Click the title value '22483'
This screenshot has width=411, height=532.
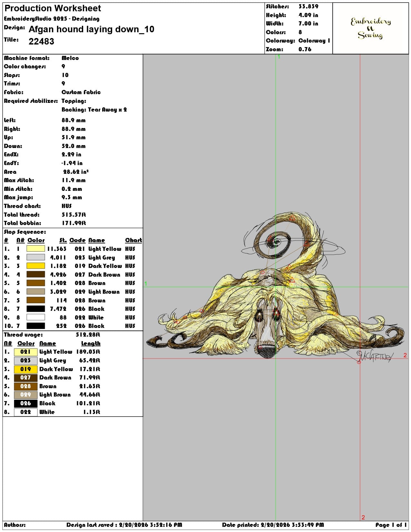click(42, 41)
